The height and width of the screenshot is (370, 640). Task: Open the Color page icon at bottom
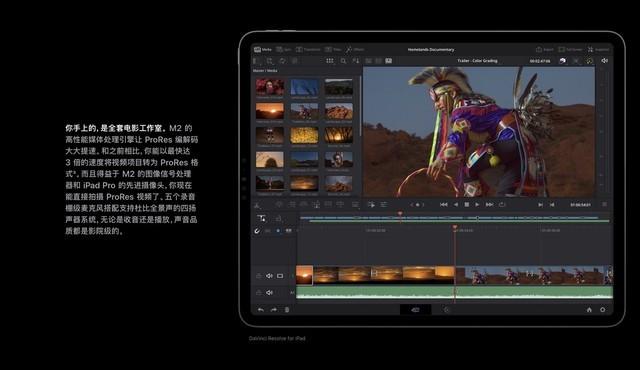[446, 310]
